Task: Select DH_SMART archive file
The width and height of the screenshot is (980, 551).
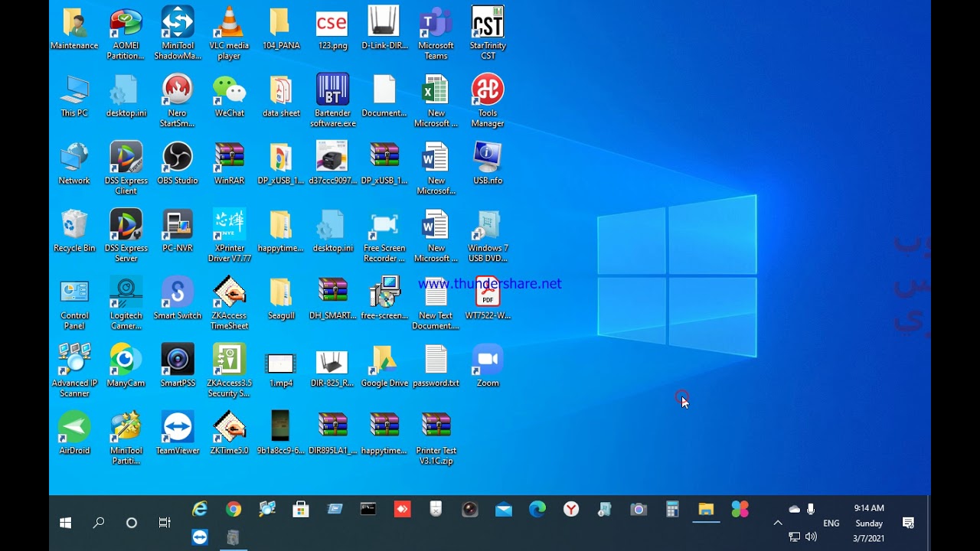Action: pos(332,298)
